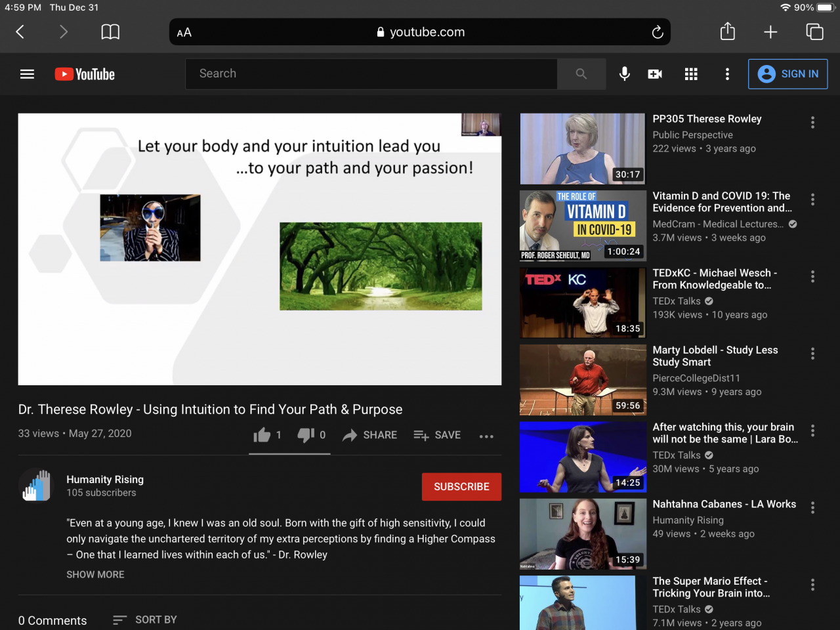
Task: Open the Sort By comments dropdown
Action: pyautogui.click(x=145, y=619)
